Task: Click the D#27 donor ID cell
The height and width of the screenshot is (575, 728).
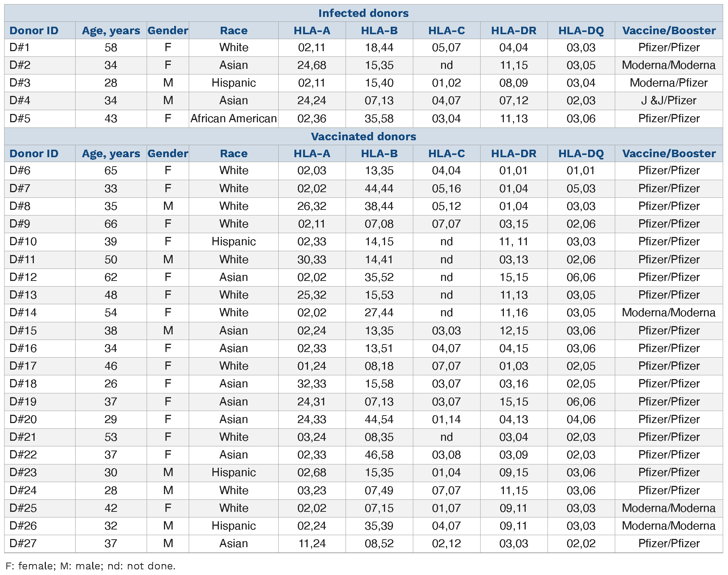Action: point(23,543)
